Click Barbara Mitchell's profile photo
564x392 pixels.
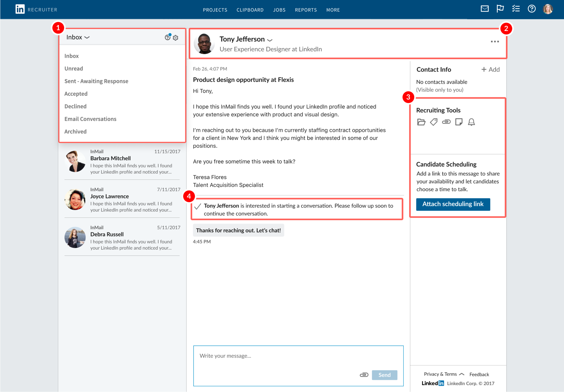point(75,161)
